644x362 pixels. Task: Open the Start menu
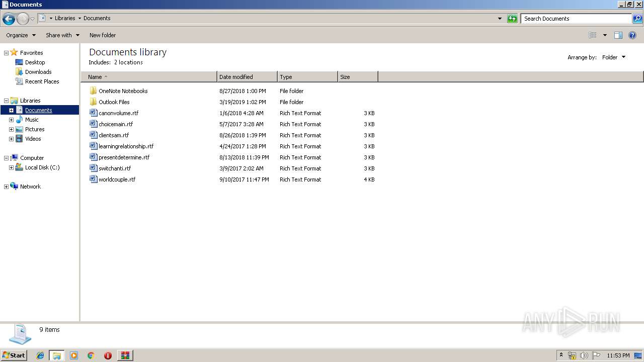(14, 355)
